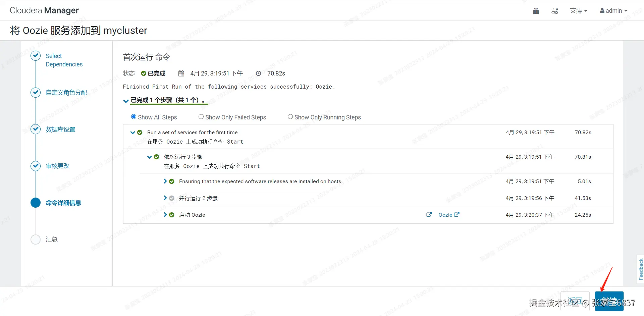
Task: Expand the 启动 Oozie row
Action: [x=165, y=215]
